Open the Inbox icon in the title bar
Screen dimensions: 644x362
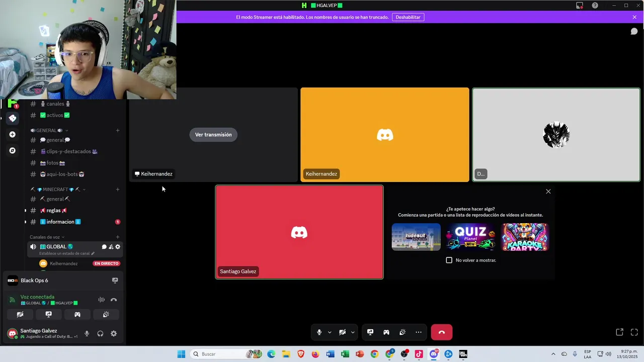point(580,6)
